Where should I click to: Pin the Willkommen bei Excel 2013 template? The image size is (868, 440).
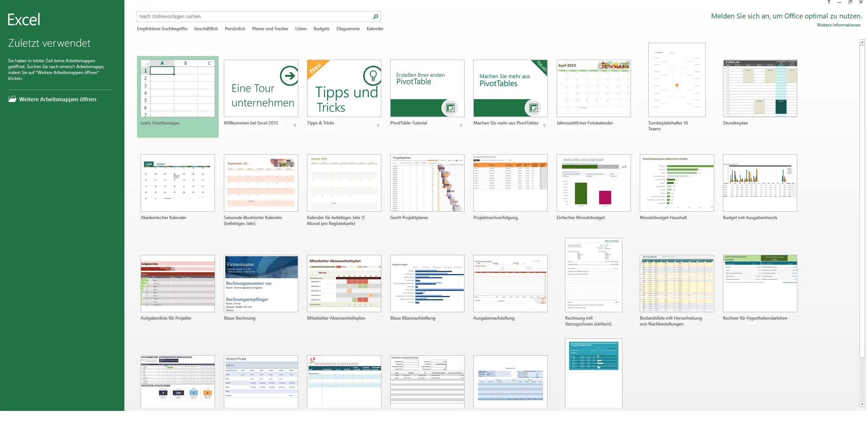pyautogui.click(x=295, y=126)
